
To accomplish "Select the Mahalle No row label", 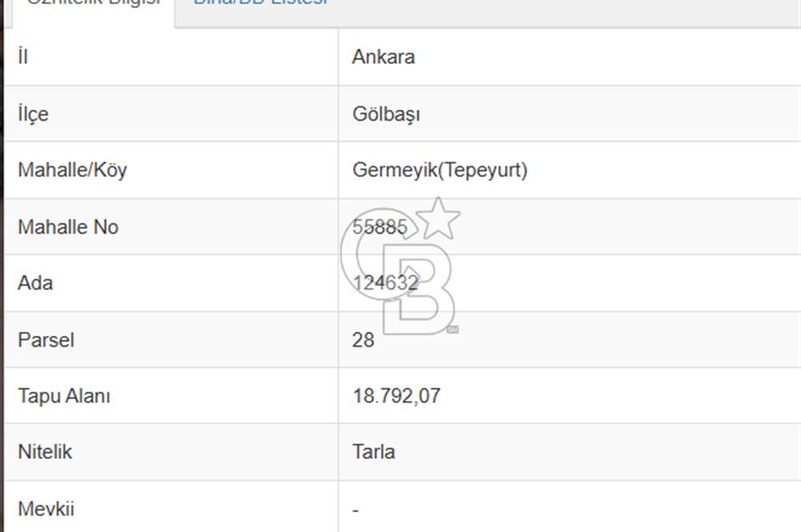I will (68, 228).
